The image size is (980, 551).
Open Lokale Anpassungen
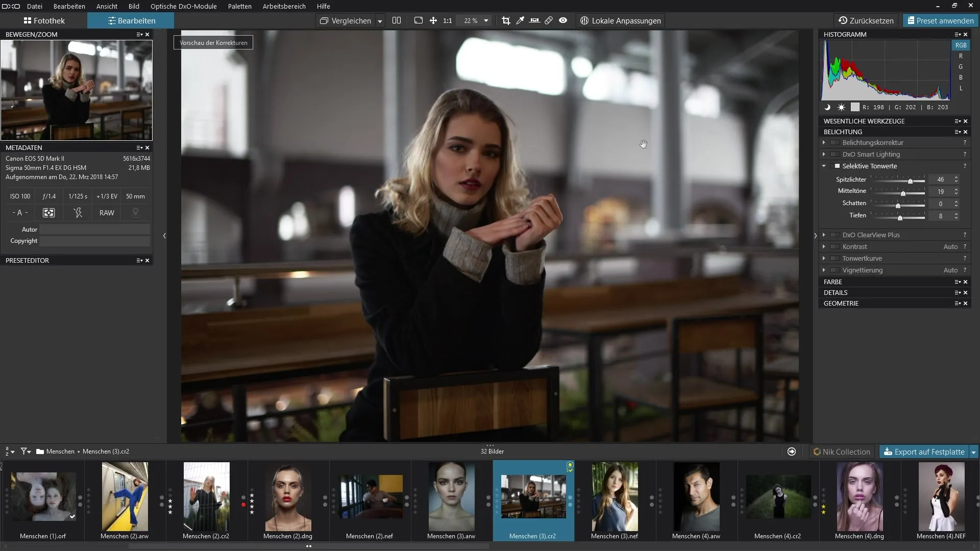point(620,20)
